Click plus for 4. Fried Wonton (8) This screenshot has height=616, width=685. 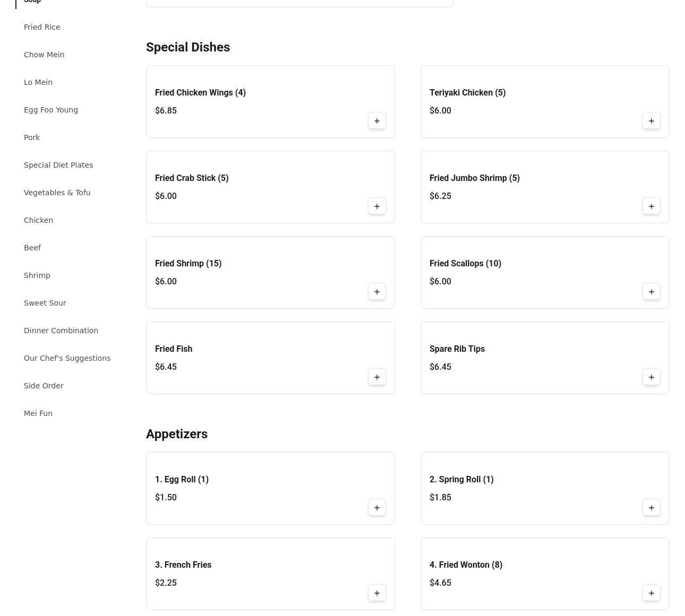[x=652, y=593]
